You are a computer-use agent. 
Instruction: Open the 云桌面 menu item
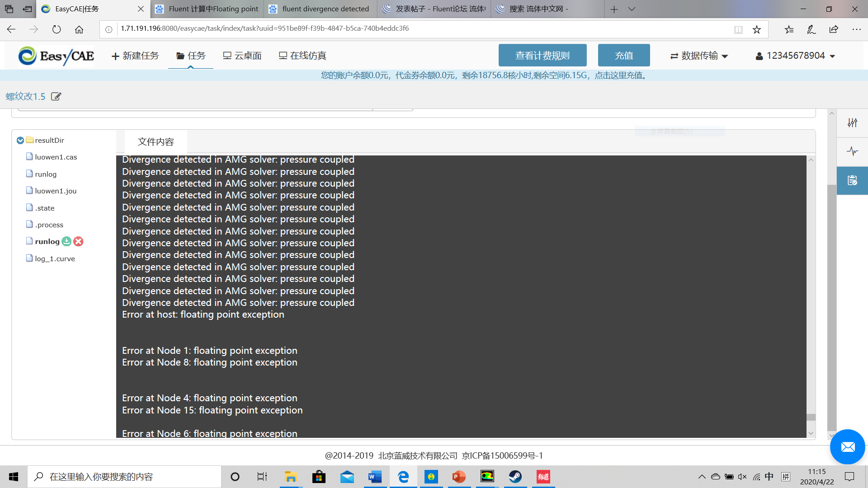(x=242, y=56)
